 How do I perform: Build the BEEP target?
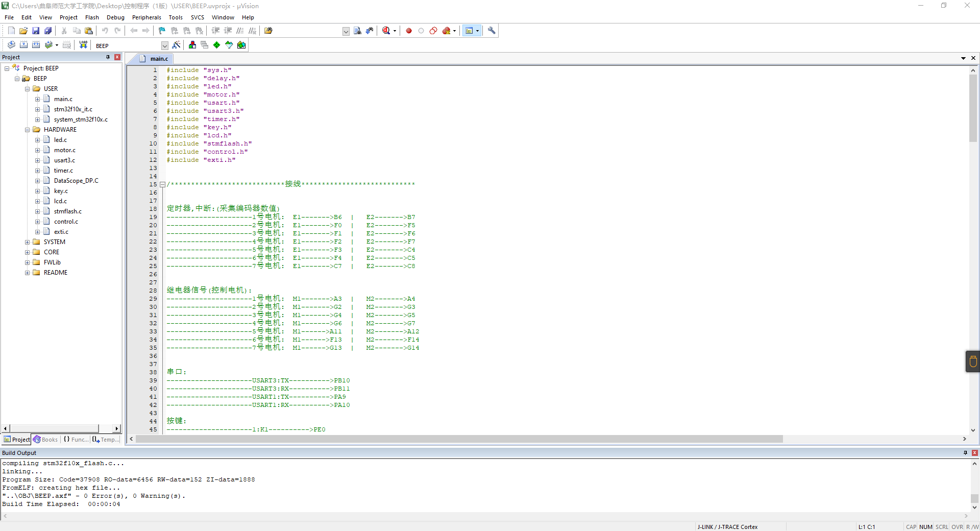[x=23, y=45]
